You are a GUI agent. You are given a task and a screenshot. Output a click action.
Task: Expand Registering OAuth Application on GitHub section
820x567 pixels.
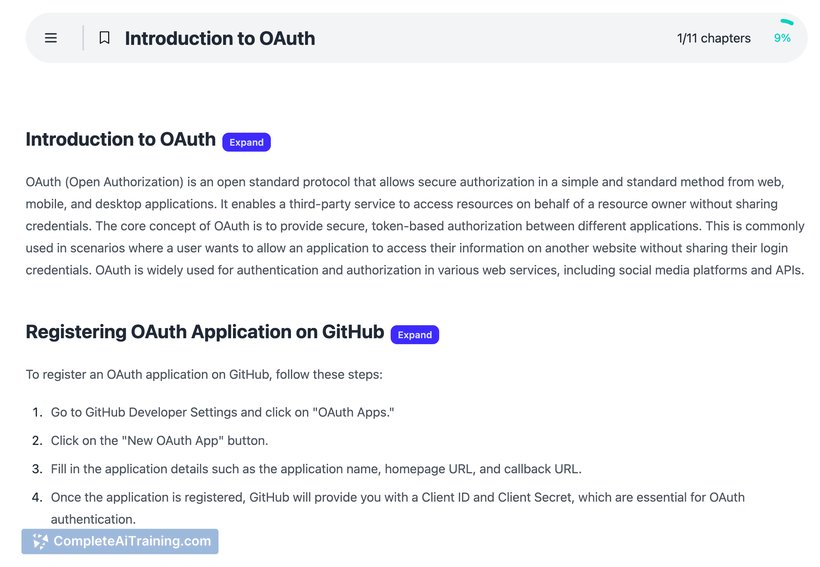pyautogui.click(x=414, y=334)
